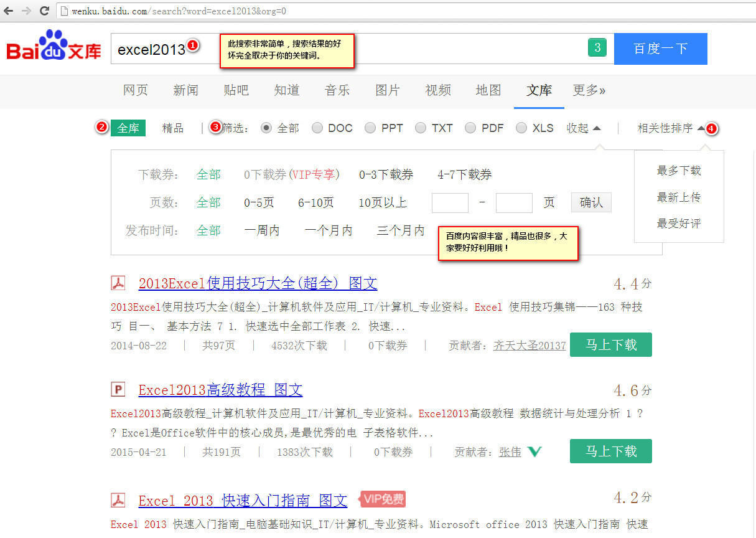Select 全部 in the 下载券 row
The height and width of the screenshot is (538, 756).
click(208, 174)
